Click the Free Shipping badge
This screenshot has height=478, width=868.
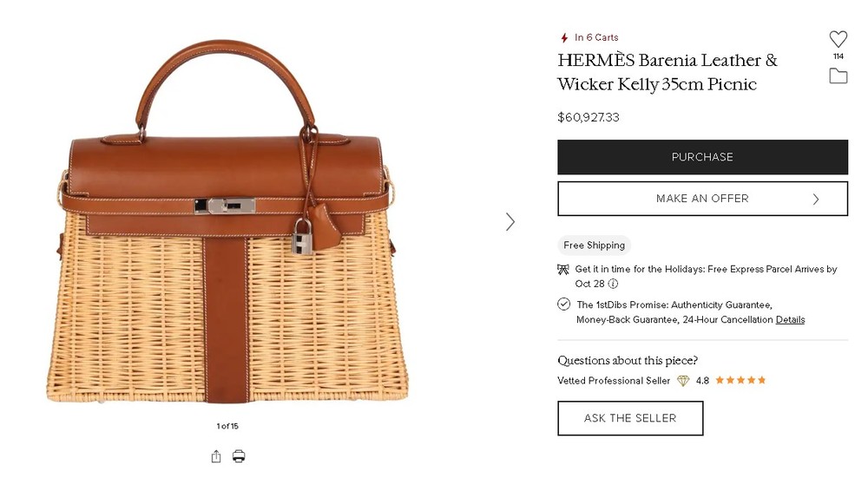pos(594,246)
